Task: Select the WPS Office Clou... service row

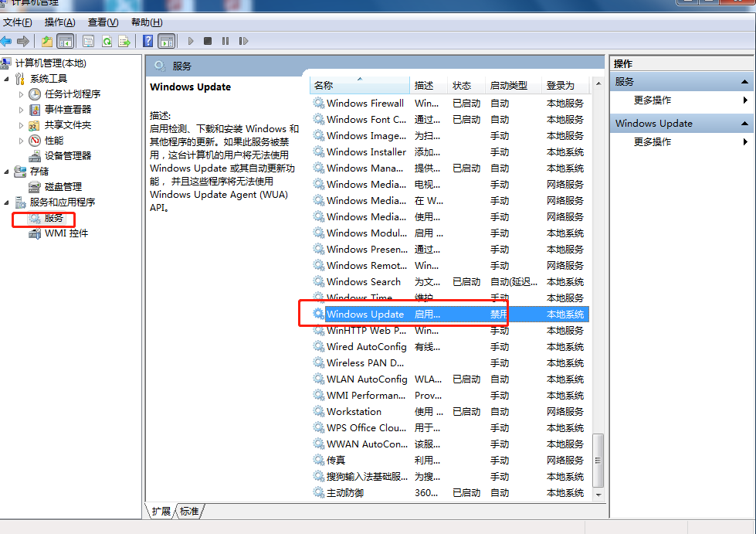Action: [450, 428]
